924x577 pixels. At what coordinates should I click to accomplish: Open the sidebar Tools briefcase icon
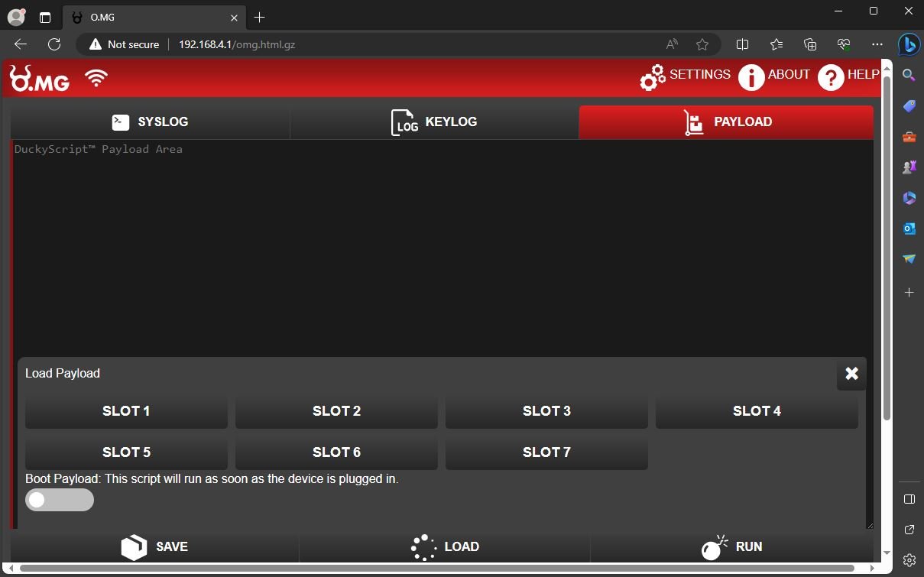pyautogui.click(x=909, y=137)
